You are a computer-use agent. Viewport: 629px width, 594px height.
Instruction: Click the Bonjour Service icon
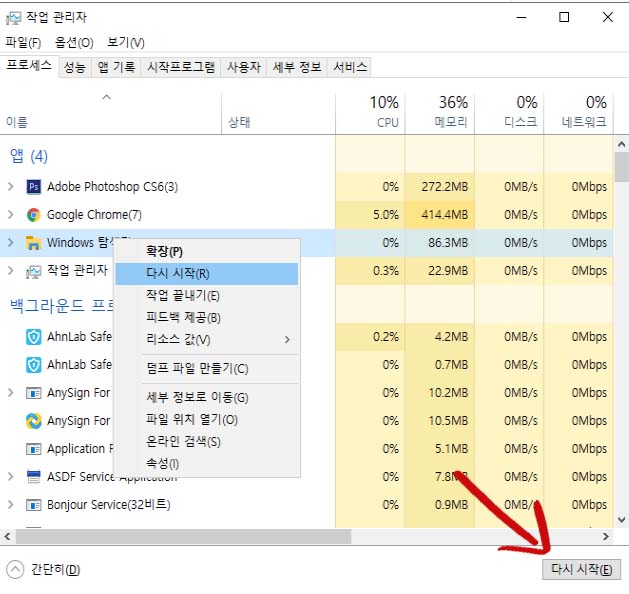click(34, 505)
